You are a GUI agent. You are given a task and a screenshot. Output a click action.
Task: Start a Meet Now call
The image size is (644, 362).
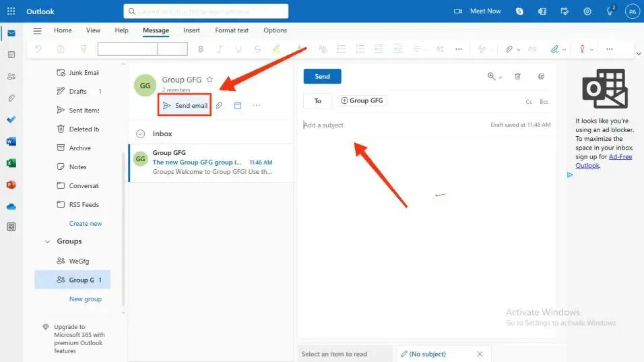click(477, 11)
